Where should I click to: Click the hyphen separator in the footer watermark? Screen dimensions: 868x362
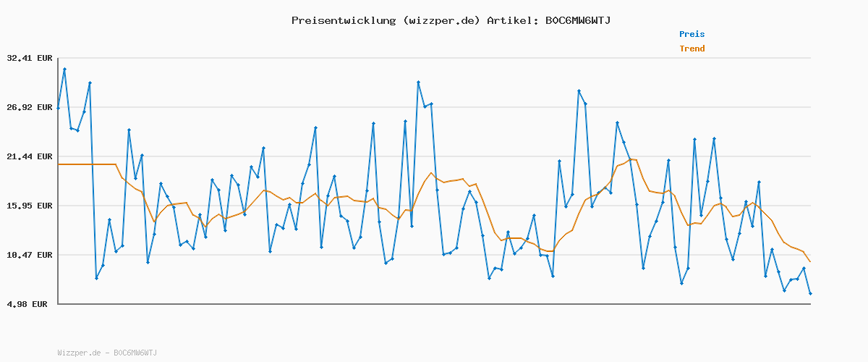(107, 353)
